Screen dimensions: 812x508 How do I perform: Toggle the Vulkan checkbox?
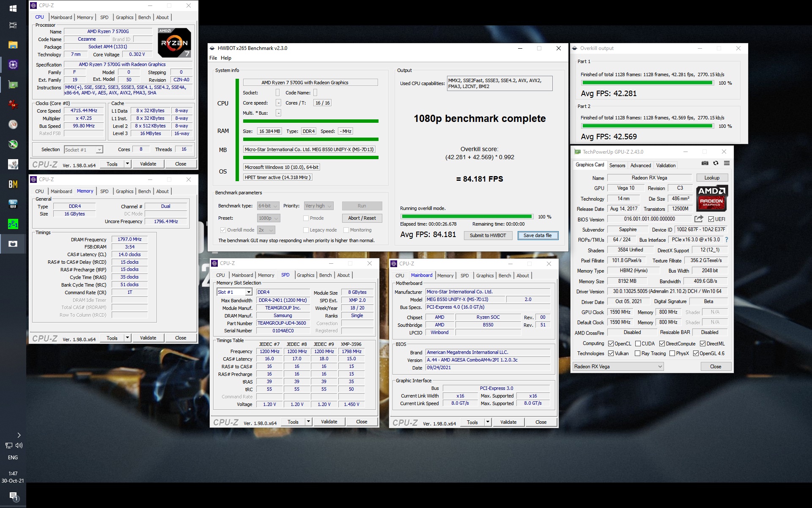pyautogui.click(x=611, y=353)
